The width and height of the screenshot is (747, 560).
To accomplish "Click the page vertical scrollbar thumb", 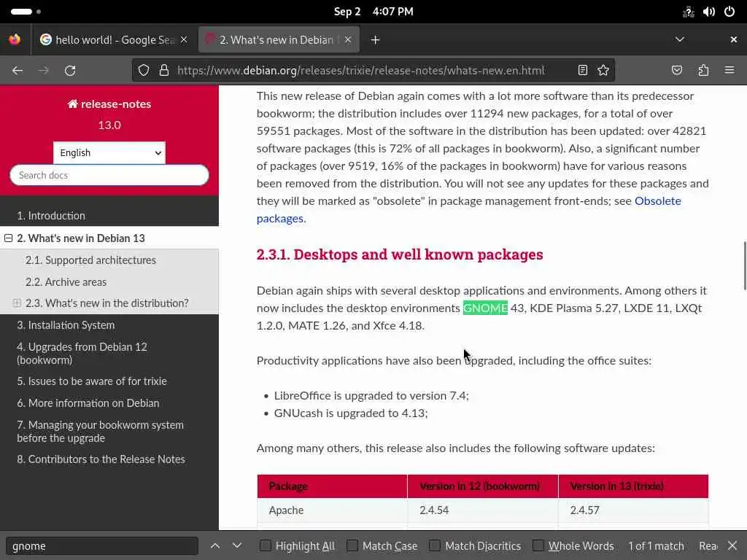I will coord(744,265).
